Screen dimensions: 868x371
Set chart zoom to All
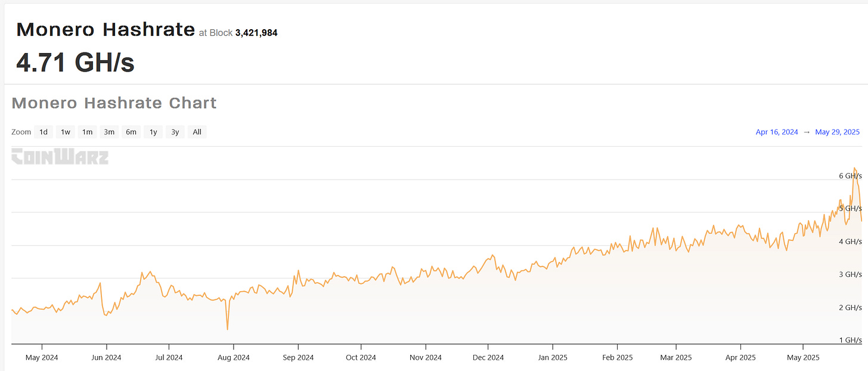coord(197,132)
